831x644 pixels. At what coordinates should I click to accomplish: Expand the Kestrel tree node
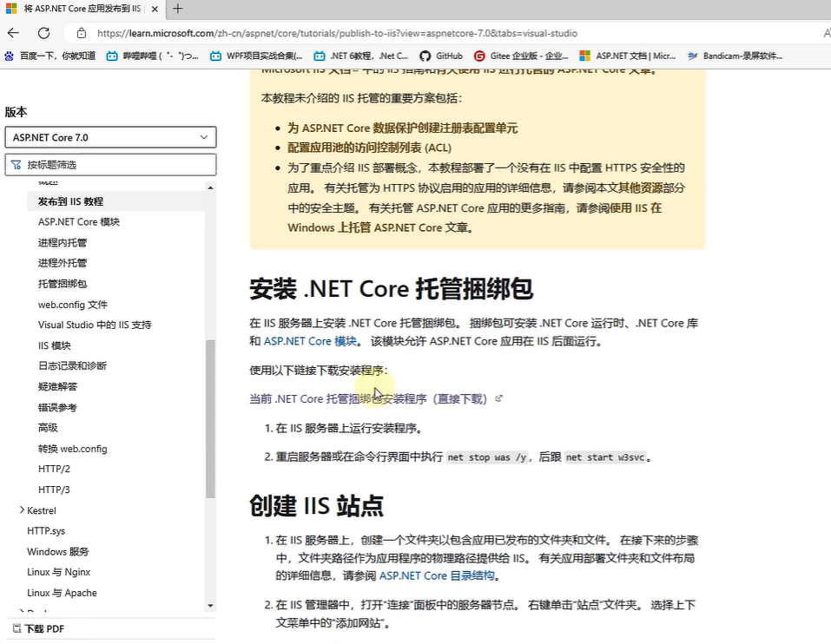[x=22, y=509]
